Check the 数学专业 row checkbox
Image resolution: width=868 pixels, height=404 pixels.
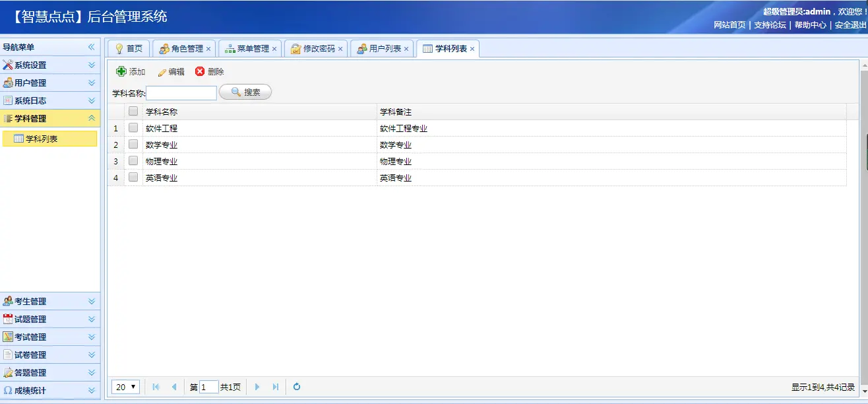(x=133, y=145)
